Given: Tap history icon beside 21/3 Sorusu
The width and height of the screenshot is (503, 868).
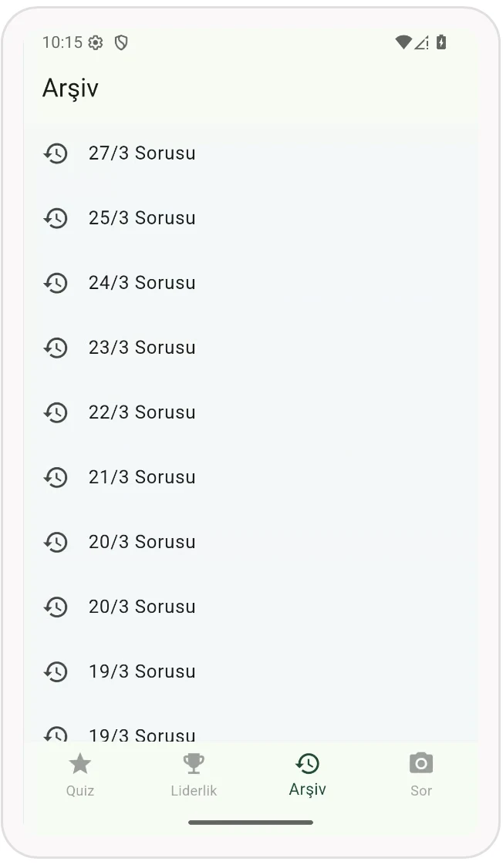Looking at the screenshot, I should [x=56, y=477].
